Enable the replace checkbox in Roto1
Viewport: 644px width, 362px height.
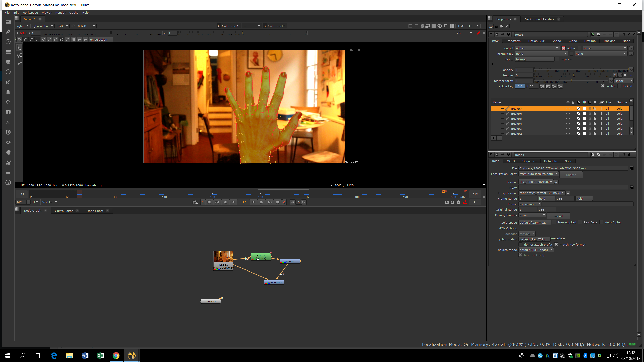[557, 59]
